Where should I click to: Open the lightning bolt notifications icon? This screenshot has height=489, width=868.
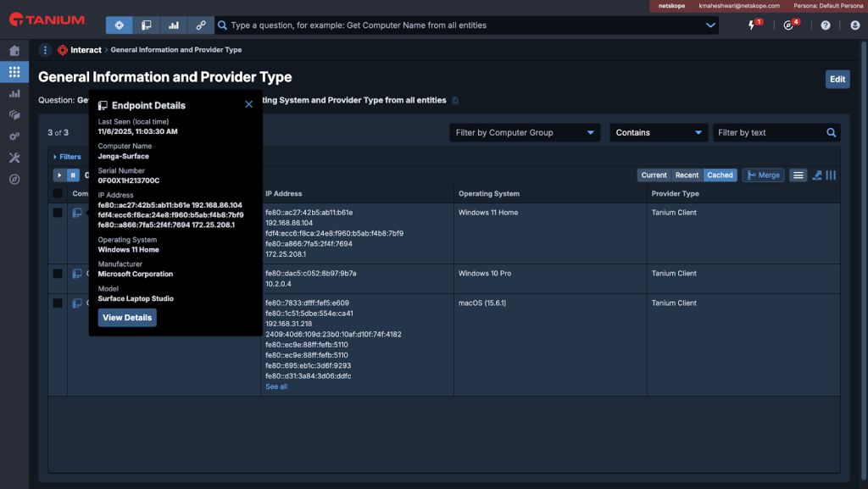pyautogui.click(x=752, y=25)
